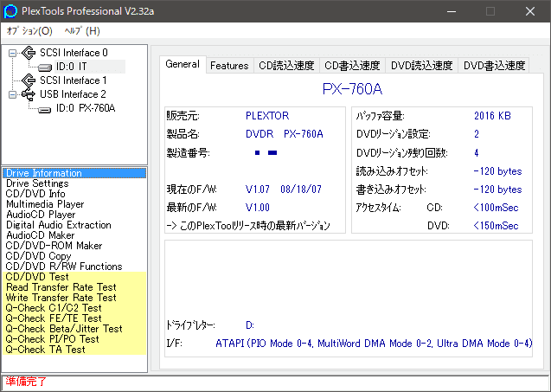Click the PlexTools app icon in title bar
The image size is (551, 392).
(x=11, y=11)
